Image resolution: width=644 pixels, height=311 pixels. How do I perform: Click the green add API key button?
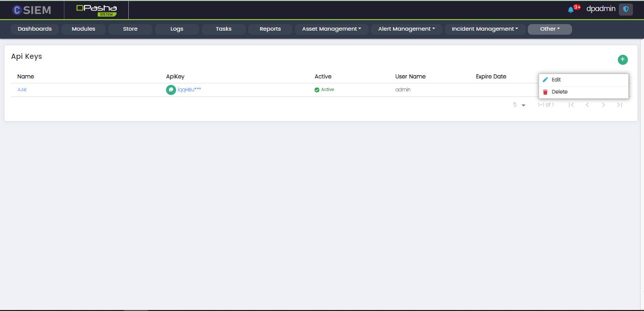[622, 60]
